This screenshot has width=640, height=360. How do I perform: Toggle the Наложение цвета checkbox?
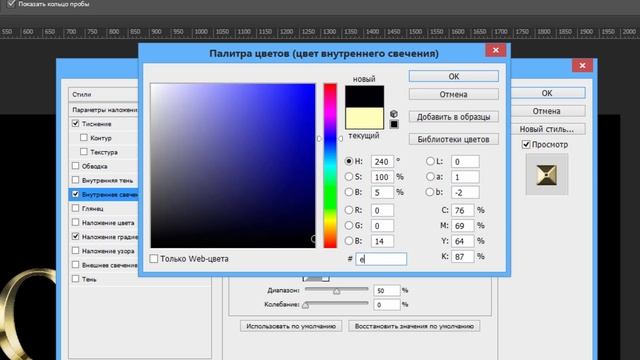(76, 222)
